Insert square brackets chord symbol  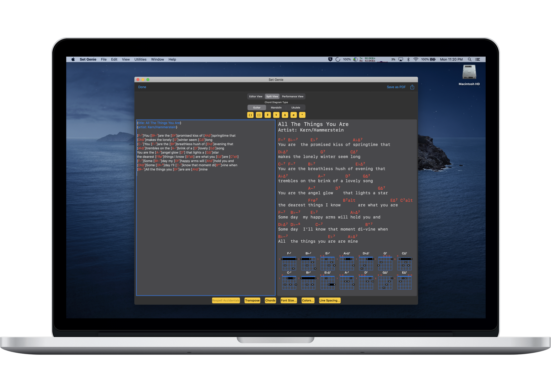tap(259, 115)
